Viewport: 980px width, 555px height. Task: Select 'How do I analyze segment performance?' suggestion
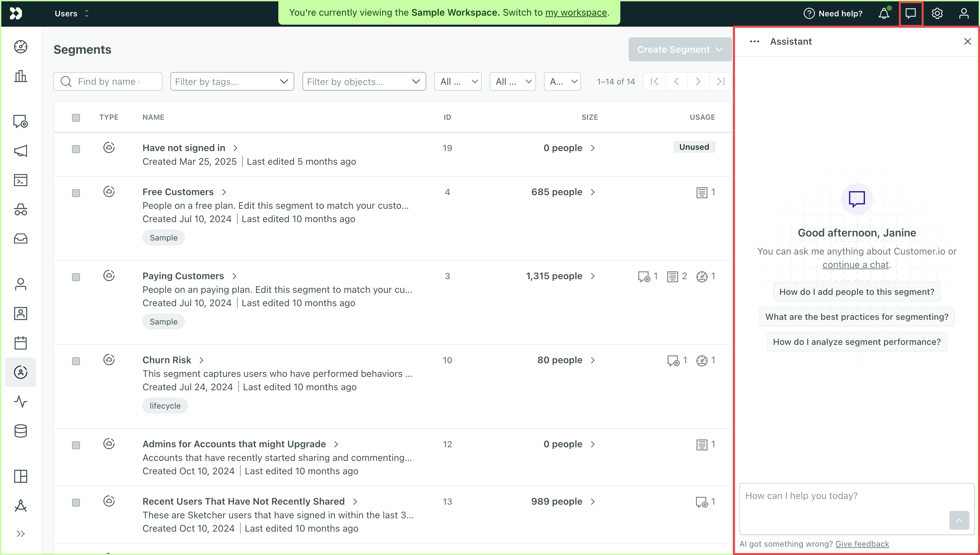857,342
